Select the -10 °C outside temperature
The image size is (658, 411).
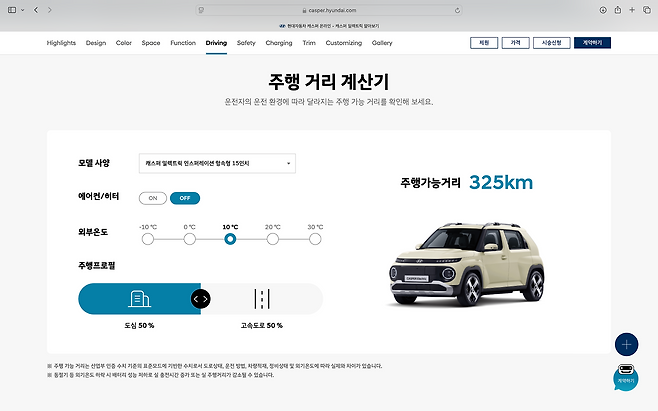click(x=148, y=239)
